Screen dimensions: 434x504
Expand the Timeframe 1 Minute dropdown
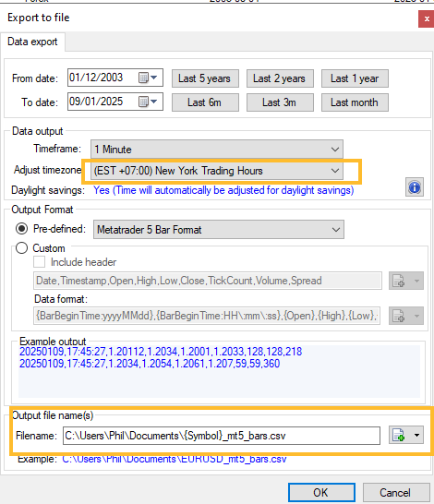click(x=217, y=150)
